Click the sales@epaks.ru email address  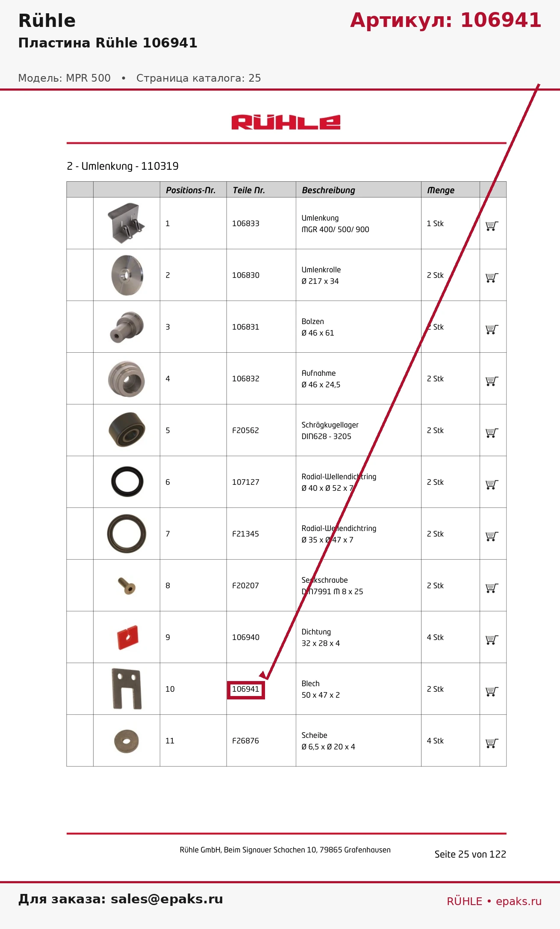167,899
